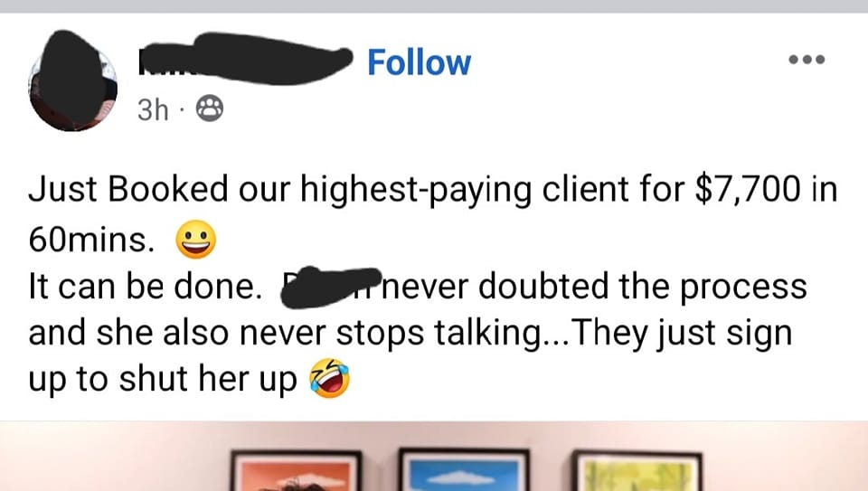Click the group audience icon beside 3h
The width and height of the screenshot is (868, 491).
(x=211, y=109)
